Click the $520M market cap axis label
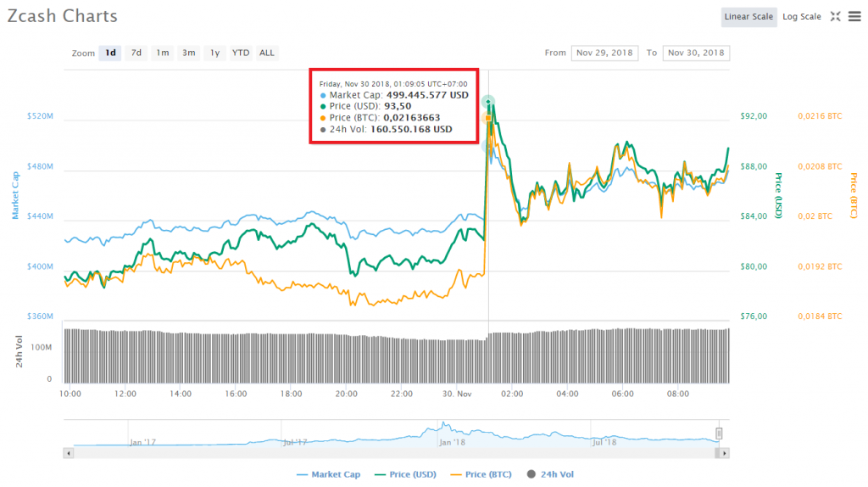The image size is (868, 487). pyautogui.click(x=41, y=115)
